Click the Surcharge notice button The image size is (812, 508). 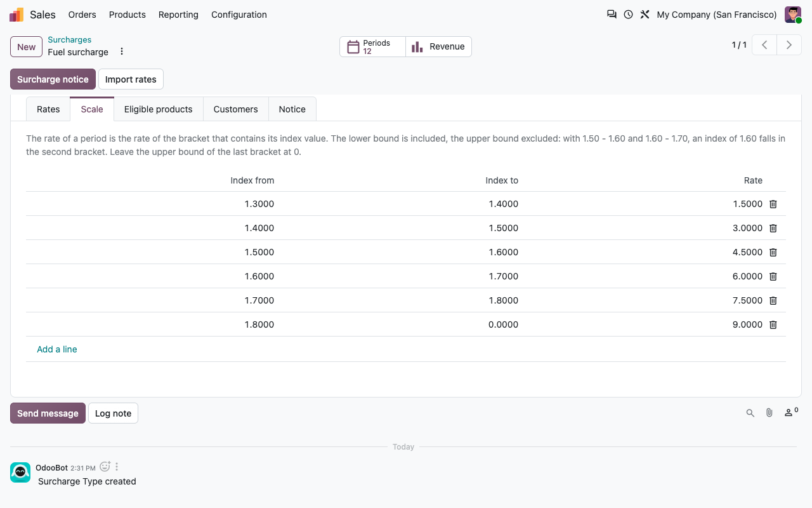53,79
